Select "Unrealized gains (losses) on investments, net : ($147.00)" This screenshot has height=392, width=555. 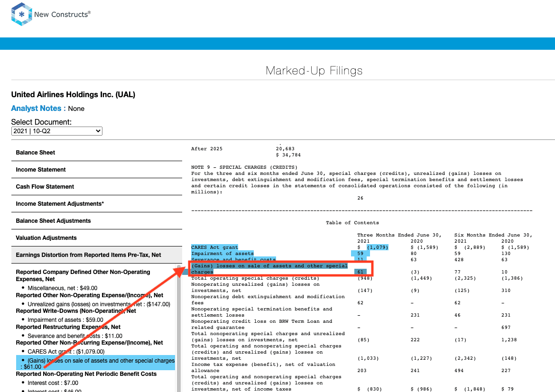(x=99, y=304)
